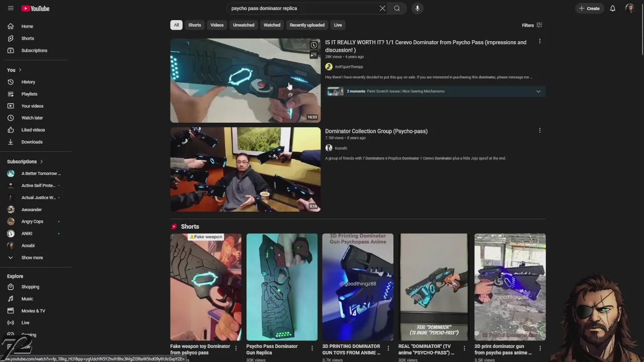Play Psycho Pass Dominator Gun Replica short
The height and width of the screenshot is (362, 644).
point(282,287)
